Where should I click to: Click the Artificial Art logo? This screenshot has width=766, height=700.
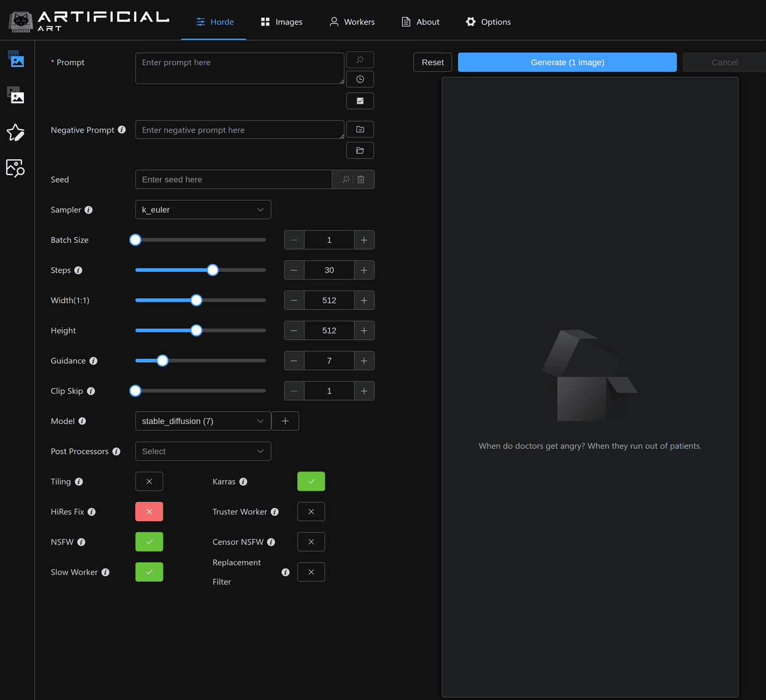click(89, 21)
